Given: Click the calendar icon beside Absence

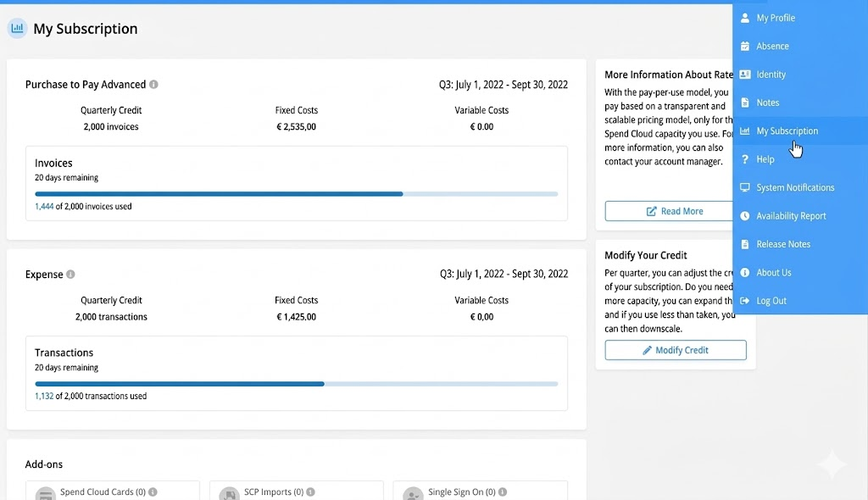Looking at the screenshot, I should pos(744,47).
